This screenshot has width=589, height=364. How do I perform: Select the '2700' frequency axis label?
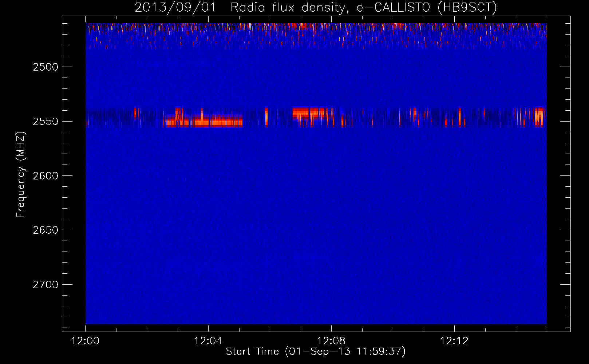click(x=46, y=284)
